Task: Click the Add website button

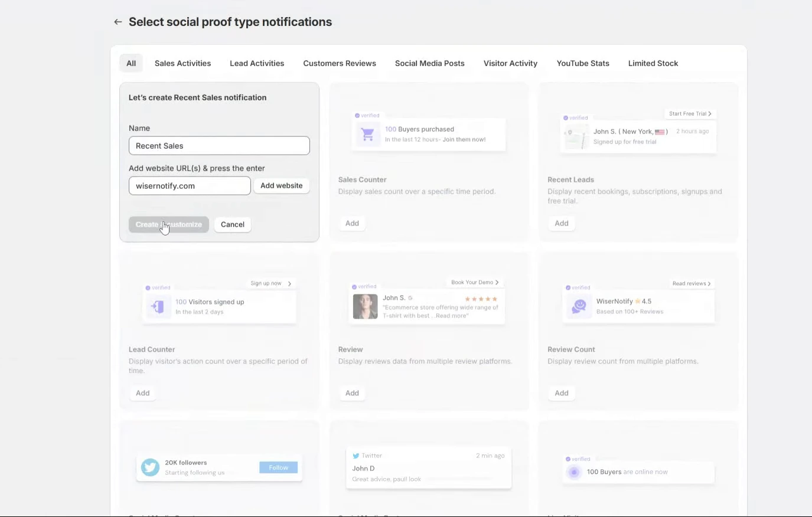Action: (282, 185)
